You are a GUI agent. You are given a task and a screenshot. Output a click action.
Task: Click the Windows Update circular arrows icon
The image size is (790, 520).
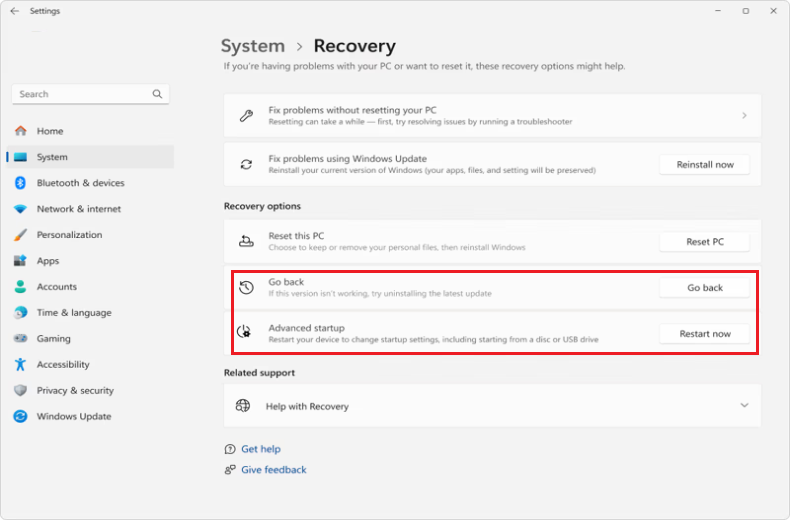[21, 416]
